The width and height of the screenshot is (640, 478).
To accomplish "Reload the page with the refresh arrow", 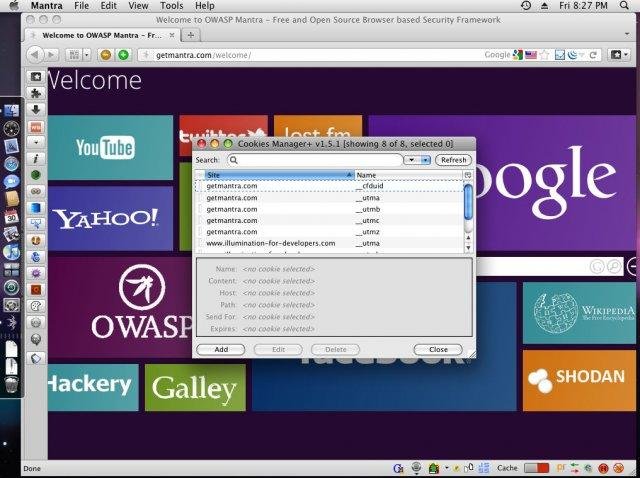I will pyautogui.click(x=593, y=55).
